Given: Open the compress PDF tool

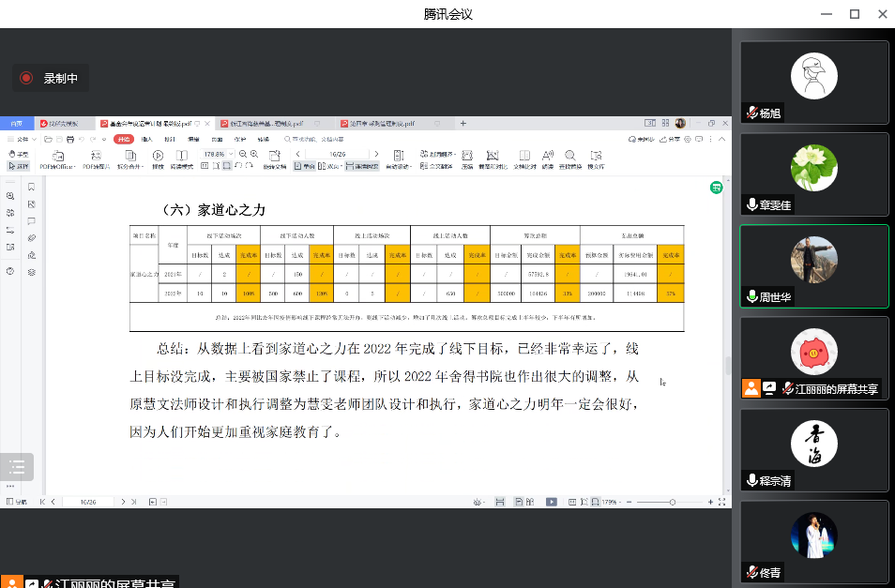Looking at the screenshot, I should 467,159.
